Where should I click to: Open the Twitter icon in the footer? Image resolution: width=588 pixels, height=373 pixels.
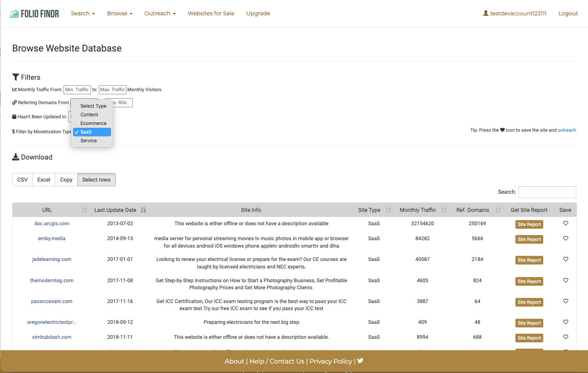[360, 361]
